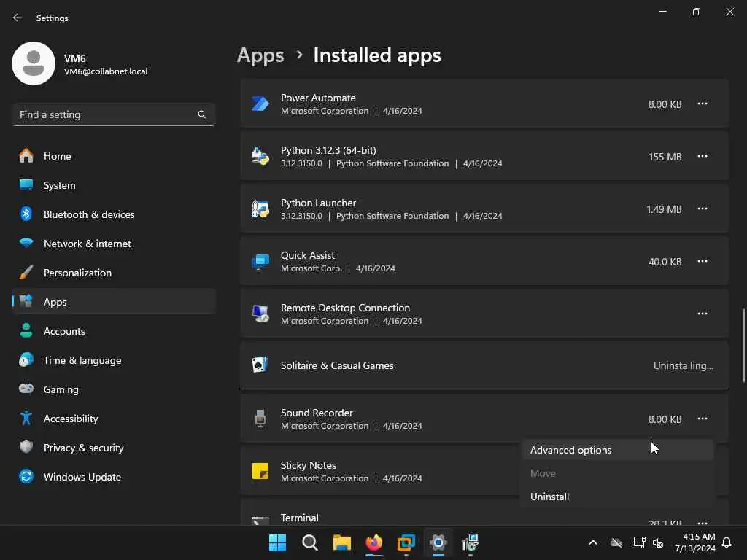Click the Python Launcher app icon
Screen dimensions: 747x560
tap(260, 209)
